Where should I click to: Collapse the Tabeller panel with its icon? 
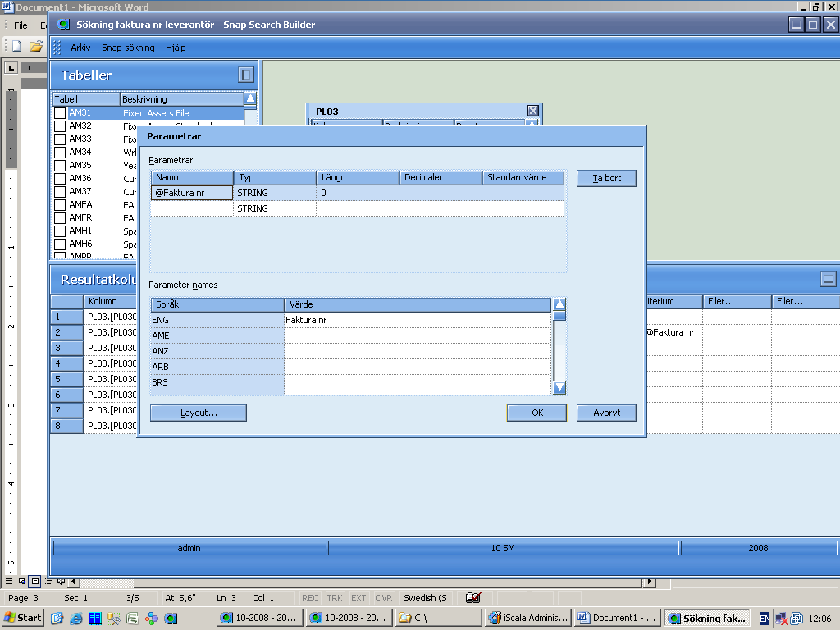(x=246, y=75)
